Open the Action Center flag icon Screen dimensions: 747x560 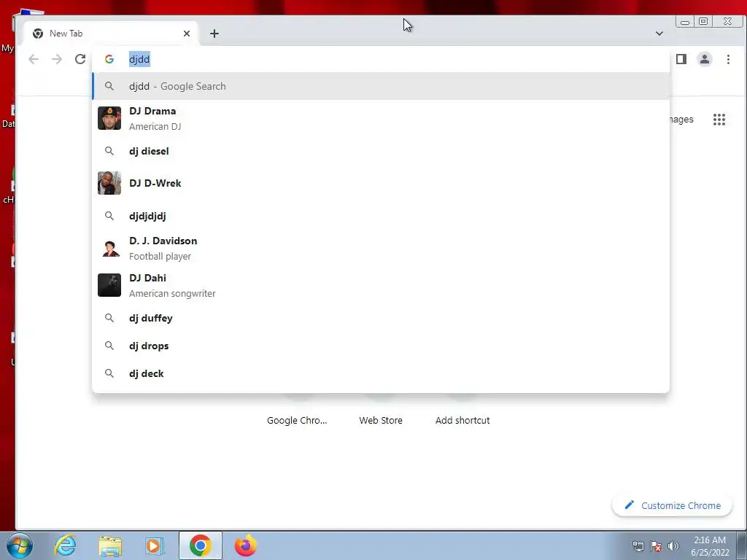pos(656,546)
